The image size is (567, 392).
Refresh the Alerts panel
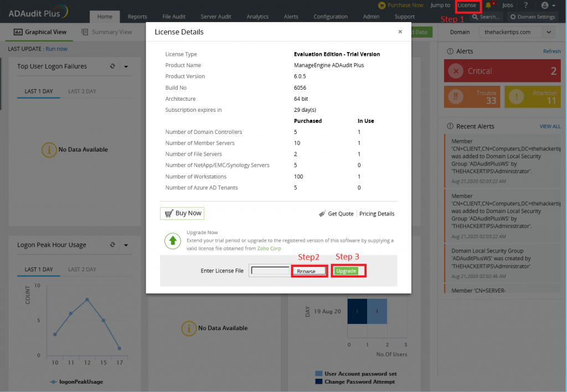click(x=552, y=51)
